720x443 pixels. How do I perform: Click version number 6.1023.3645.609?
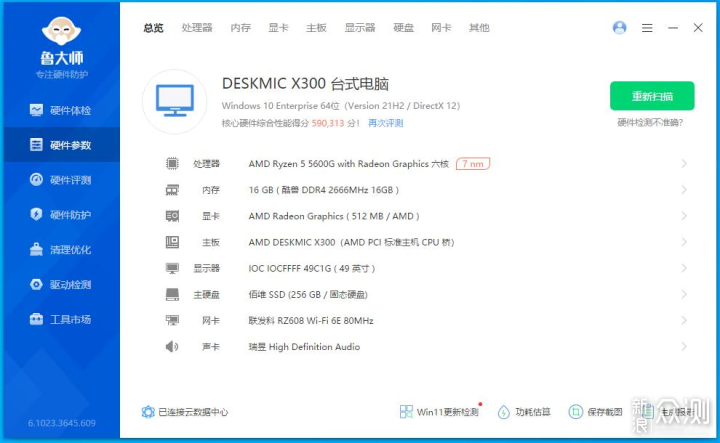62,423
